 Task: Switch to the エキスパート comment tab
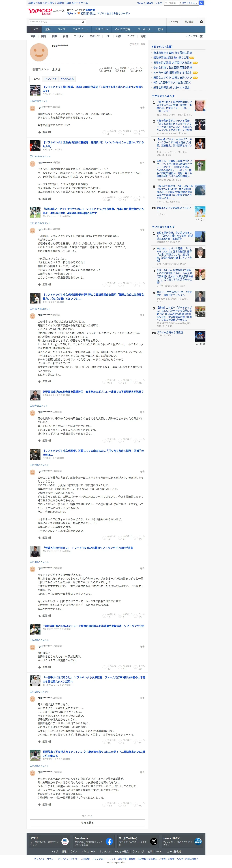coord(50,78)
